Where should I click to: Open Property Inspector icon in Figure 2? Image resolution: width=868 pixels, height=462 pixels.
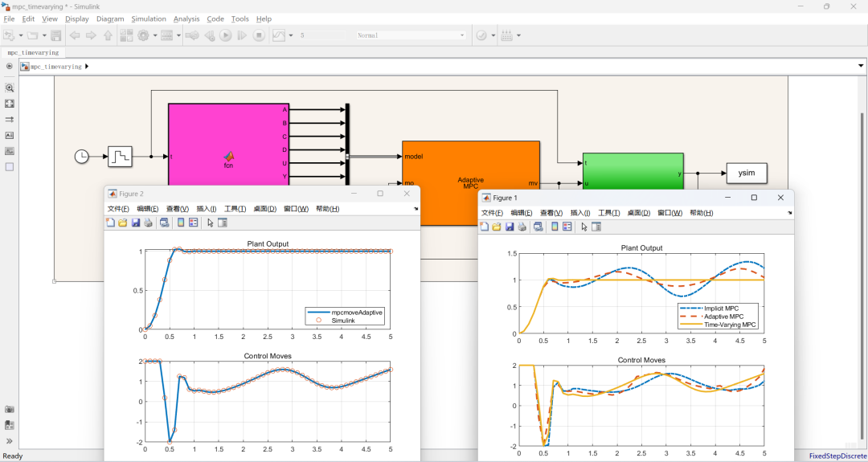click(223, 223)
